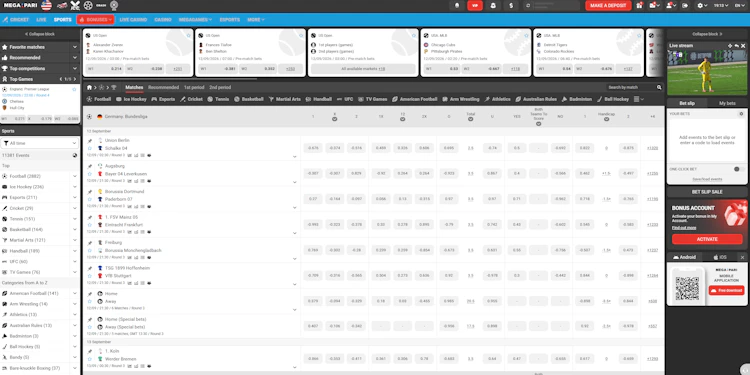Viewport: 750px width, 375px height.
Task: Click search magnifier in Search by match
Action: tap(659, 88)
